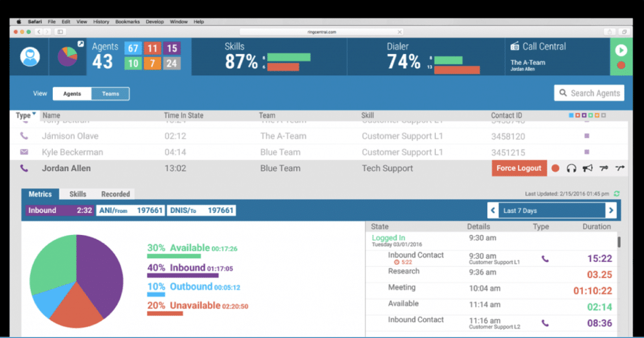Toggle the blue status filter square in header
This screenshot has width=644, height=338.
click(571, 116)
